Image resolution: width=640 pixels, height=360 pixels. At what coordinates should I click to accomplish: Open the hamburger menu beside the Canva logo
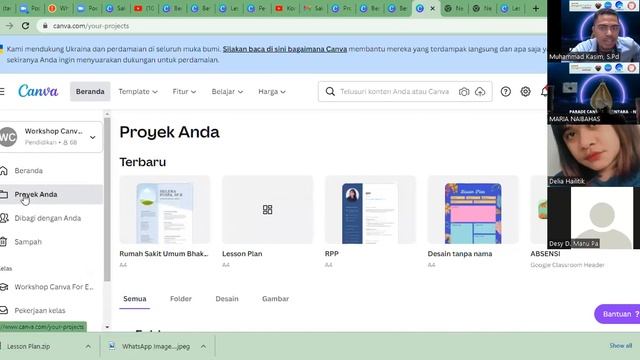pos(2,91)
